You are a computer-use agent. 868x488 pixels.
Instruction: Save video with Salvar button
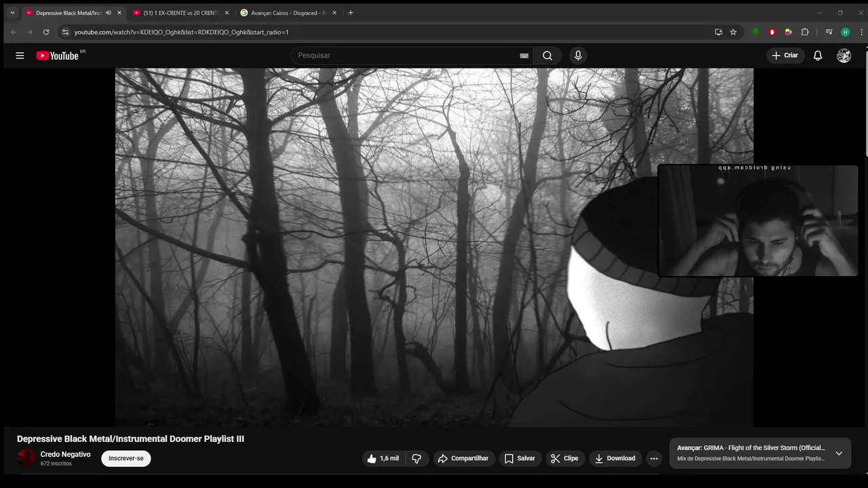tap(519, 459)
